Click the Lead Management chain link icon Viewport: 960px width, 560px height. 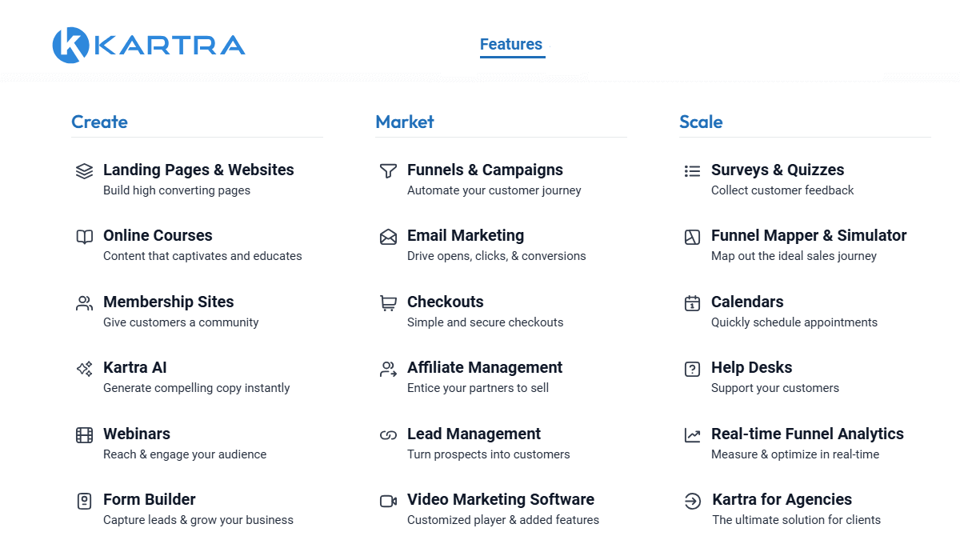[x=388, y=434]
